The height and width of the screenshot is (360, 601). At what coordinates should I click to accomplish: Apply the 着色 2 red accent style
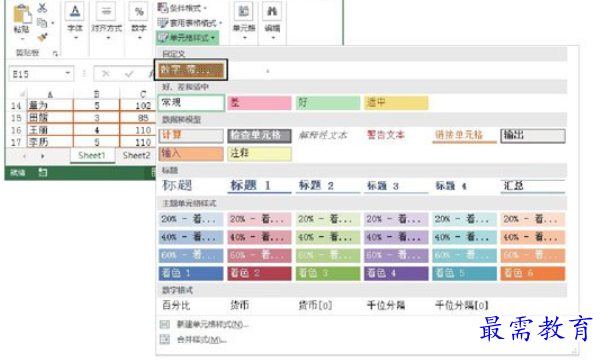(259, 273)
